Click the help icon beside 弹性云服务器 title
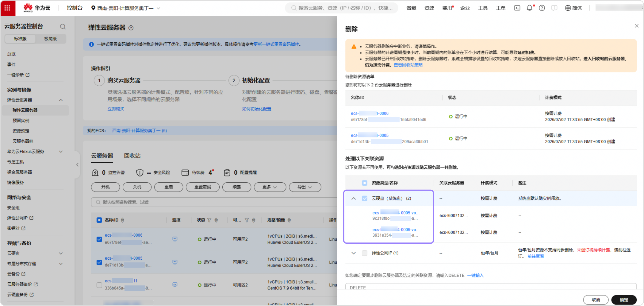 pos(131,28)
